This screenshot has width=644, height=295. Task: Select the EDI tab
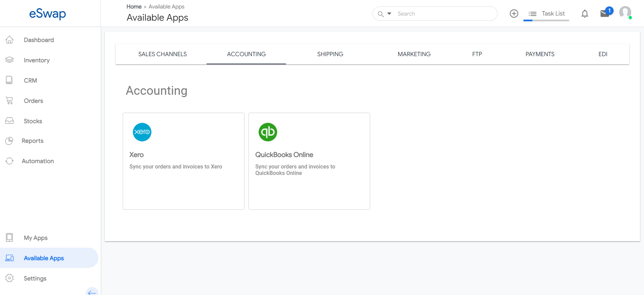point(602,54)
